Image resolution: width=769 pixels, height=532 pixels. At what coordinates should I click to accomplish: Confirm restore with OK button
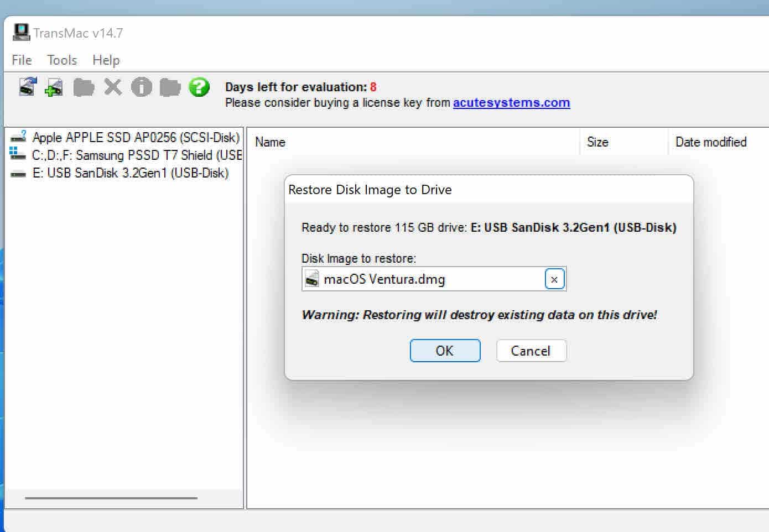pos(445,351)
